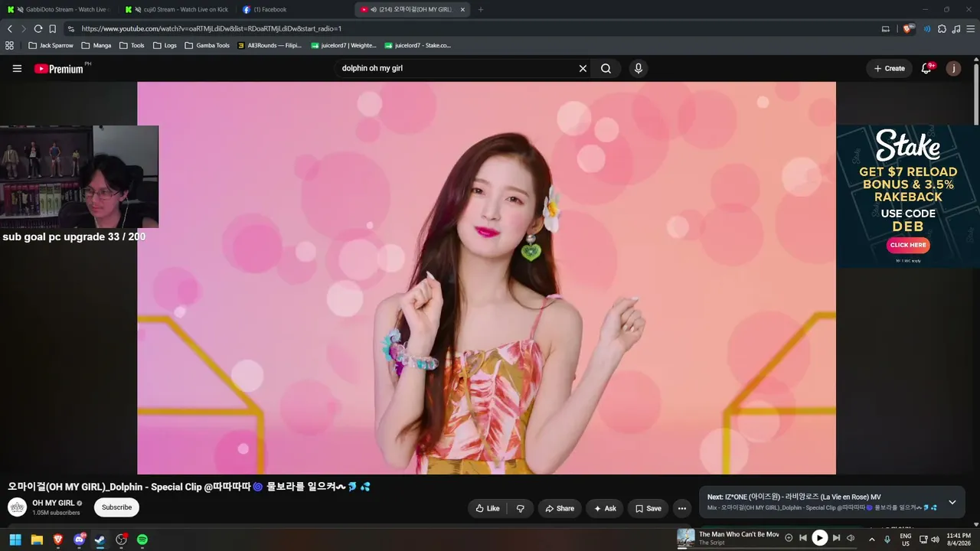This screenshot has height=551, width=980.
Task: Open the browser apps grid icon
Action: pos(9,45)
